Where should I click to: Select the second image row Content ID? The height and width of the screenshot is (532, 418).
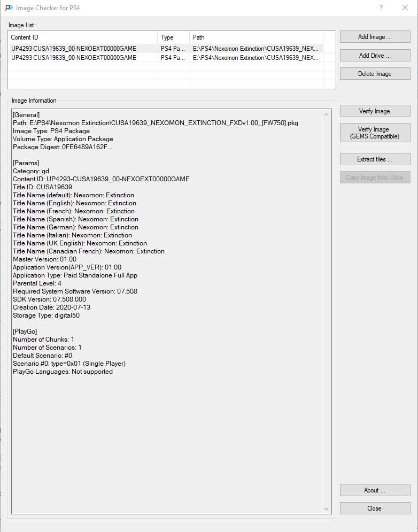click(74, 58)
